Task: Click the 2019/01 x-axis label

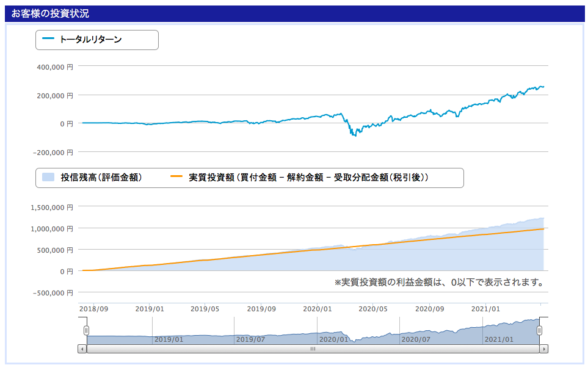Action: (x=150, y=309)
